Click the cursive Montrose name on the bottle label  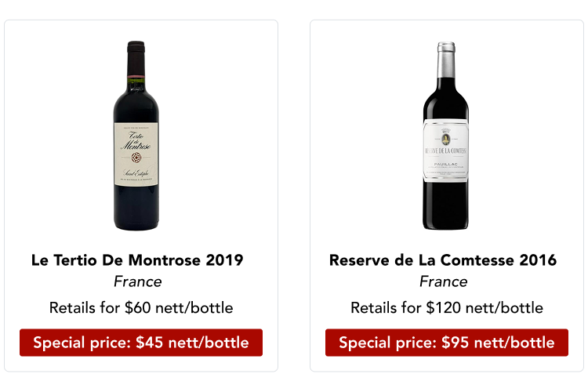(135, 142)
